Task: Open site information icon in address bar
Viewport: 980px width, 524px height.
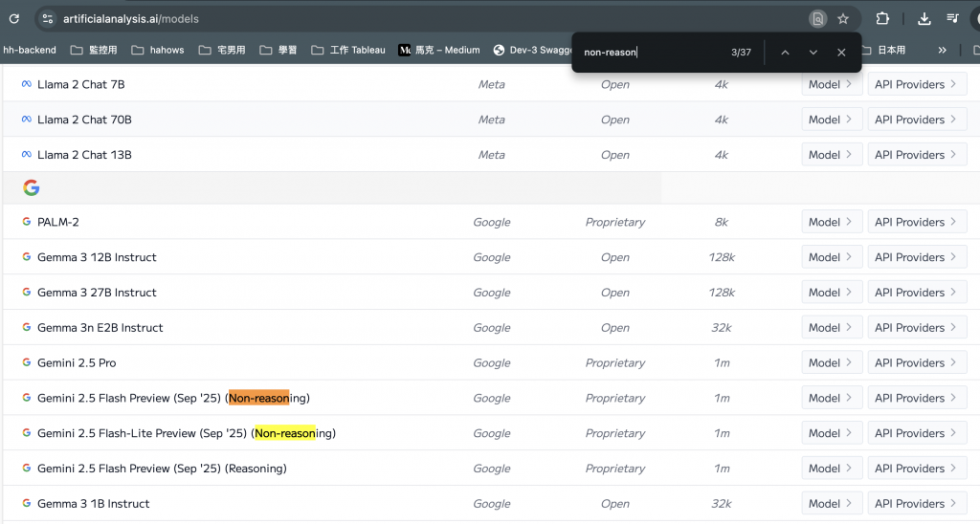Action: pyautogui.click(x=48, y=19)
